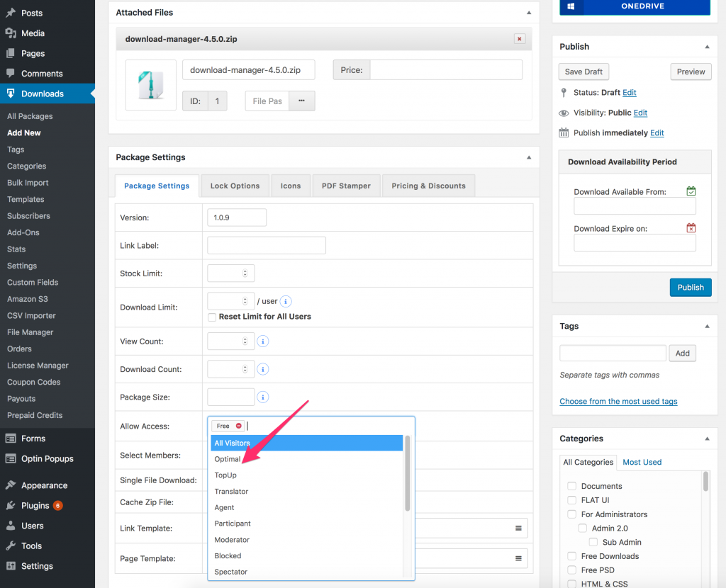The image size is (726, 588).
Task: Check the Documents category
Action: (x=572, y=486)
